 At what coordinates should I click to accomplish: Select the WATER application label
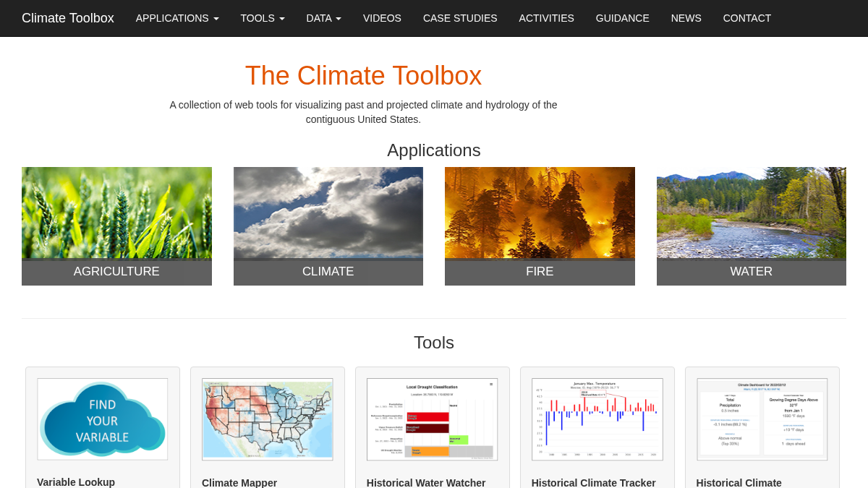click(752, 272)
